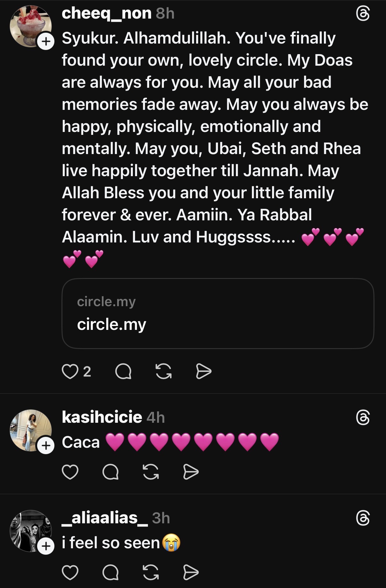This screenshot has height=588, width=386.
Task: Share cheeq_non's comment via send icon
Action: pyautogui.click(x=204, y=372)
